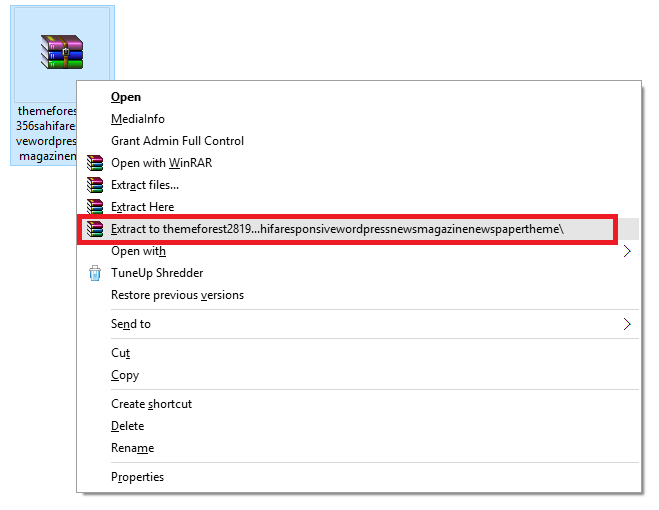Click the WinRAR archive file icon
Viewport: 659px width, 510px height.
click(x=62, y=52)
